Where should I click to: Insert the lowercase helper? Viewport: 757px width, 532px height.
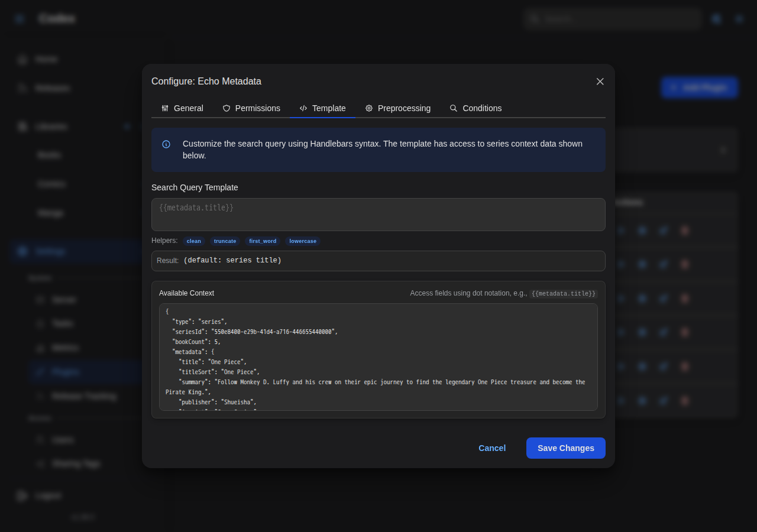[x=303, y=241]
